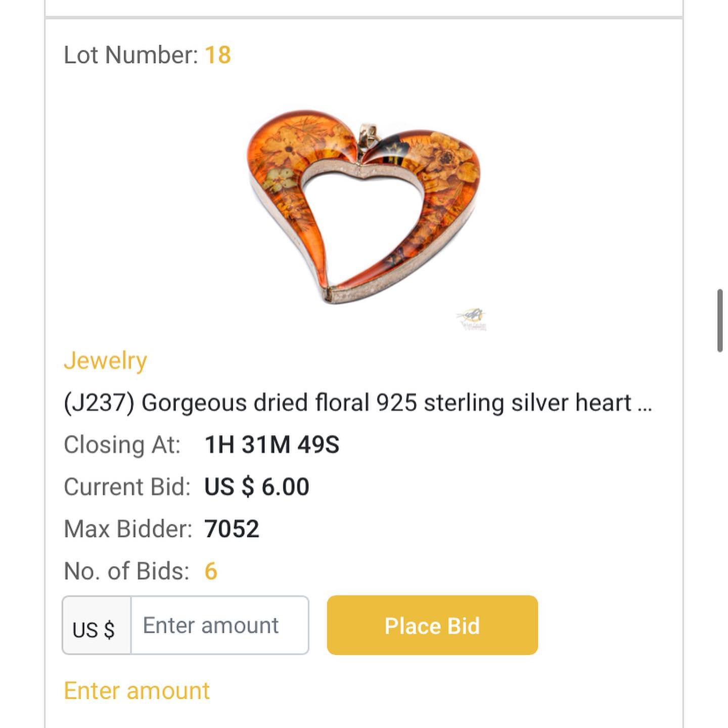Click lot number 18
The height and width of the screenshot is (728, 728).
tap(218, 55)
